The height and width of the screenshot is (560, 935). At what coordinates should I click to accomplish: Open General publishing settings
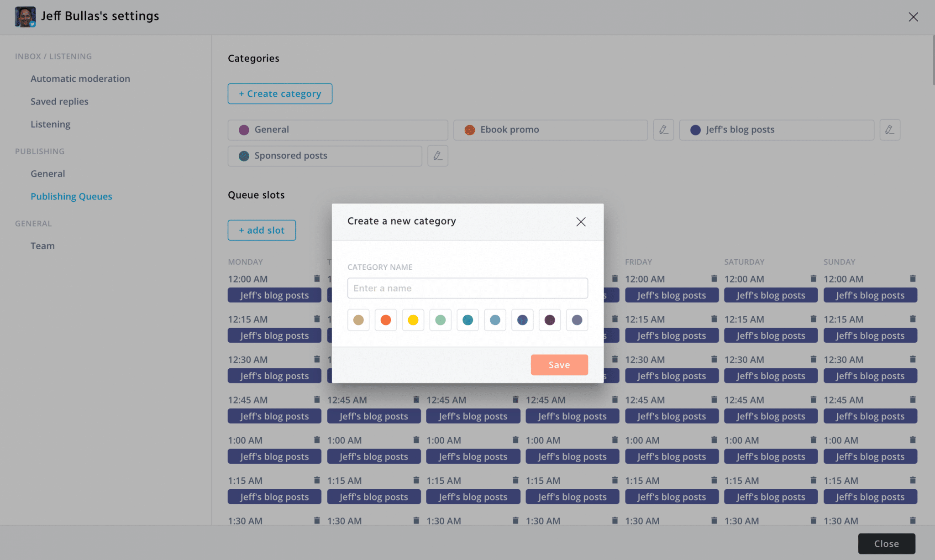(x=47, y=174)
